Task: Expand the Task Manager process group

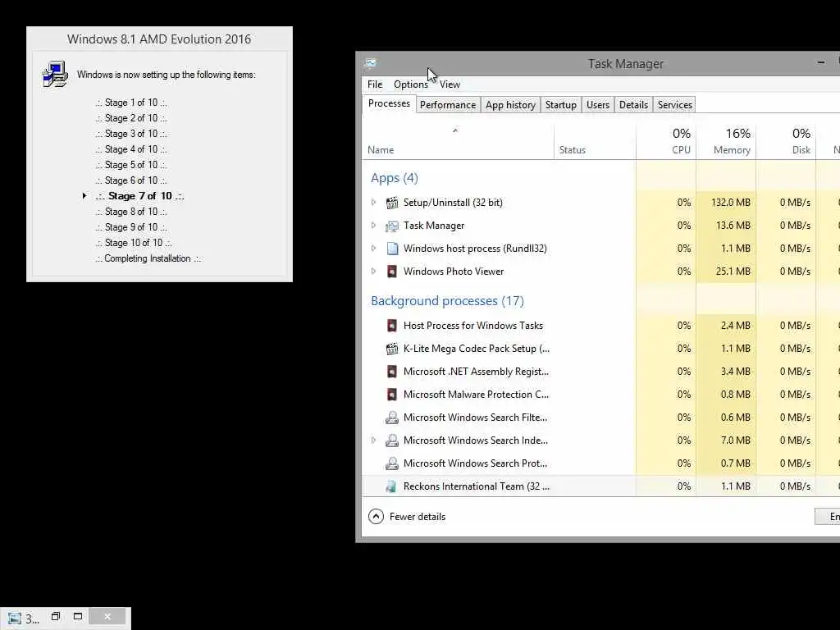Action: click(x=373, y=226)
